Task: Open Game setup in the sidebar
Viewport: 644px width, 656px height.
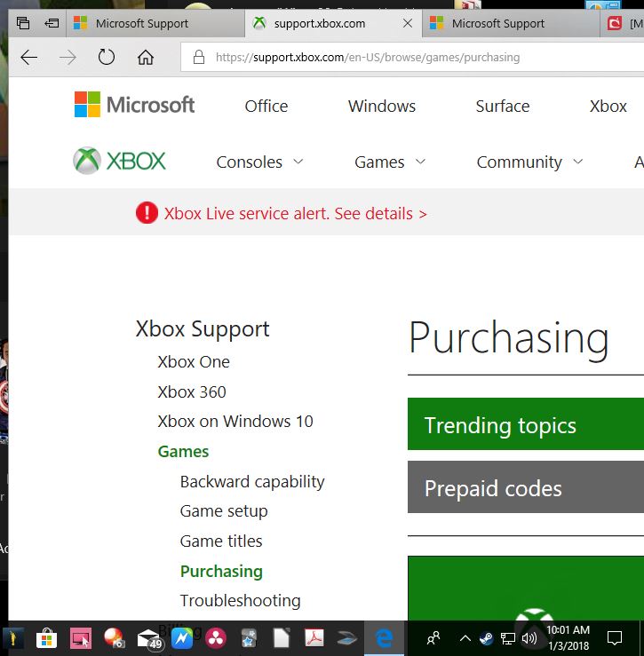Action: click(x=224, y=511)
